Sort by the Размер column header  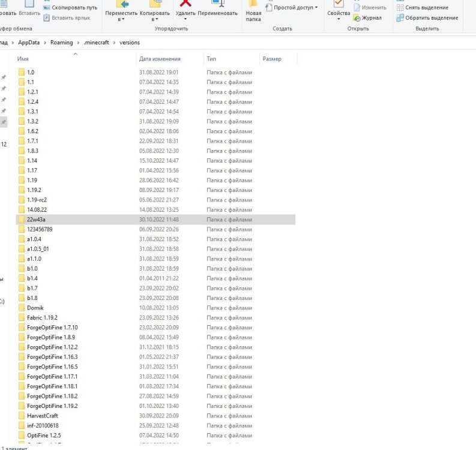(272, 59)
